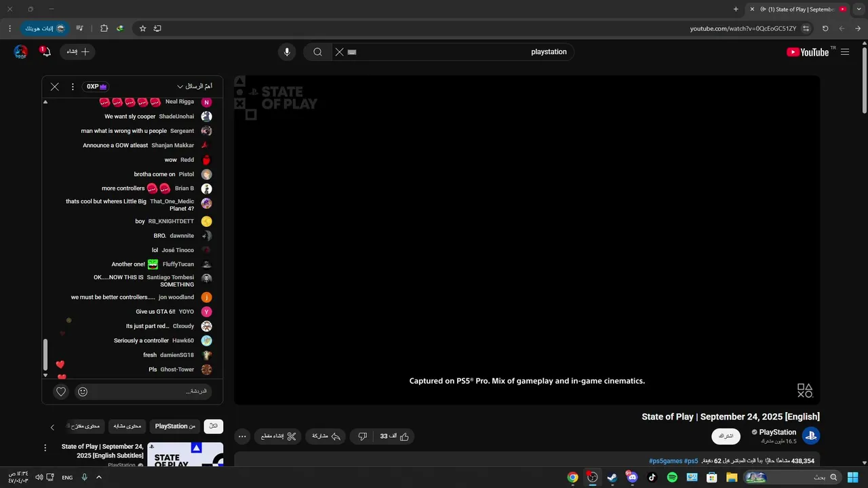
Task: Open live chat three-dot options
Action: 73,87
